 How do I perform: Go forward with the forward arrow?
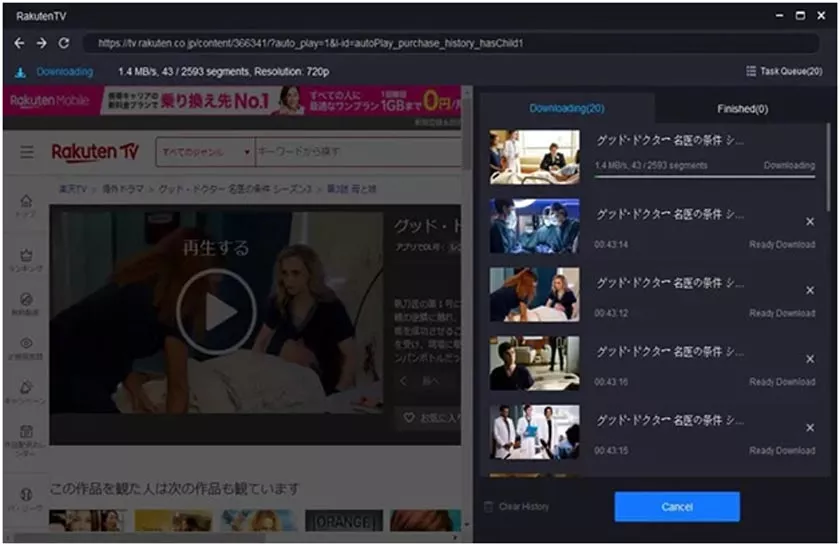(x=41, y=43)
